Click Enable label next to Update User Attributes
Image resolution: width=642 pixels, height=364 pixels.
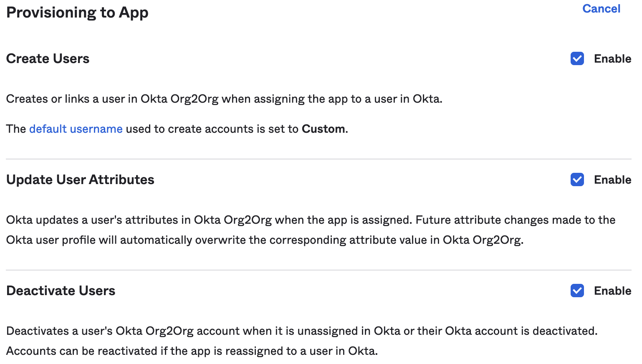click(x=612, y=180)
